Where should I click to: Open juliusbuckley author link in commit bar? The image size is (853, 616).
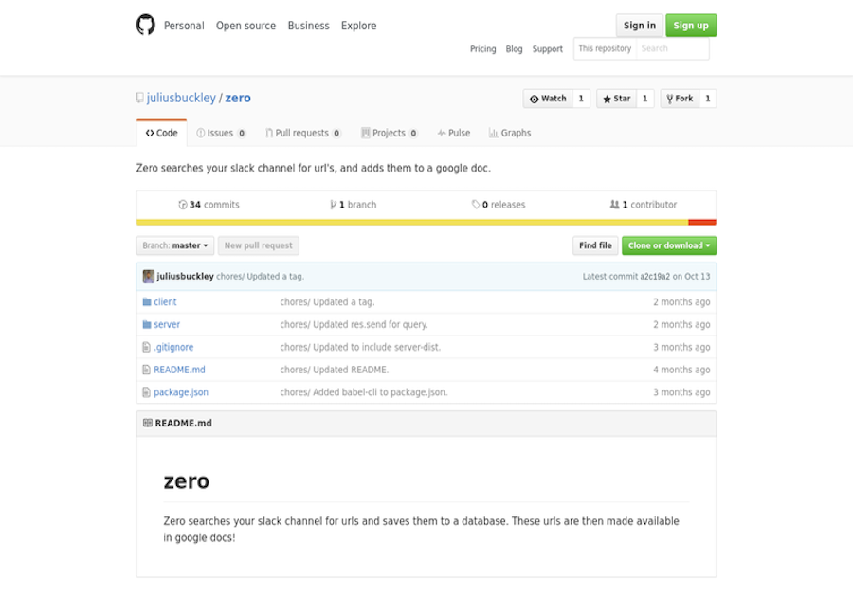(x=185, y=277)
